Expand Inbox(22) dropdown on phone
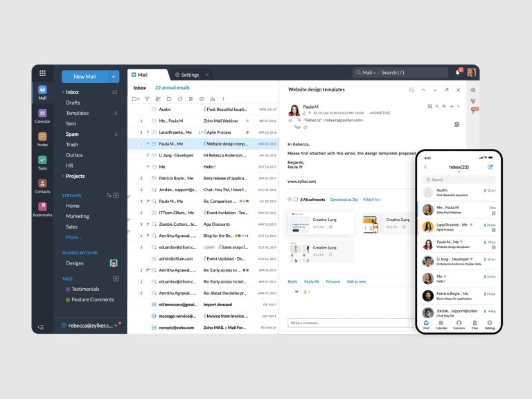This screenshot has width=532, height=399. [x=459, y=172]
